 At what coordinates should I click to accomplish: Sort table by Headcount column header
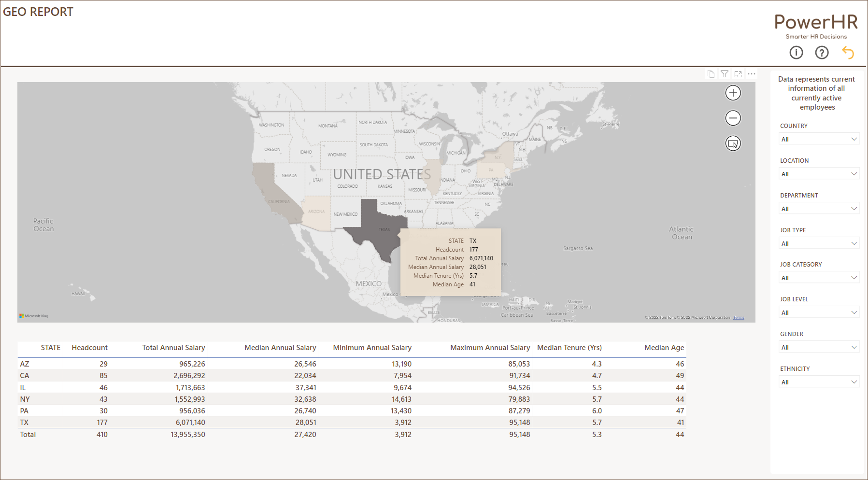point(89,348)
